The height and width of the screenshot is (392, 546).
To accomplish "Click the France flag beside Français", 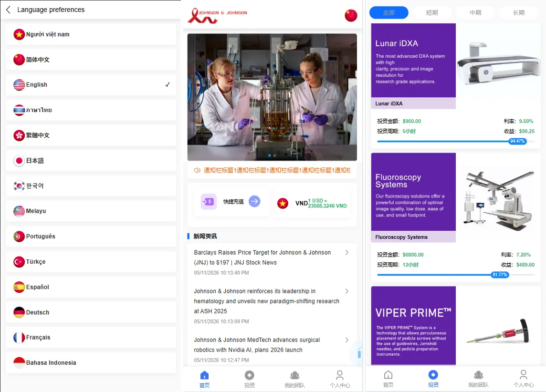I will click(19, 337).
